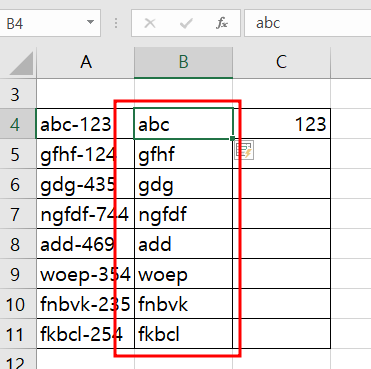Select column B header
Screen dimensions: 371x369
coord(183,62)
